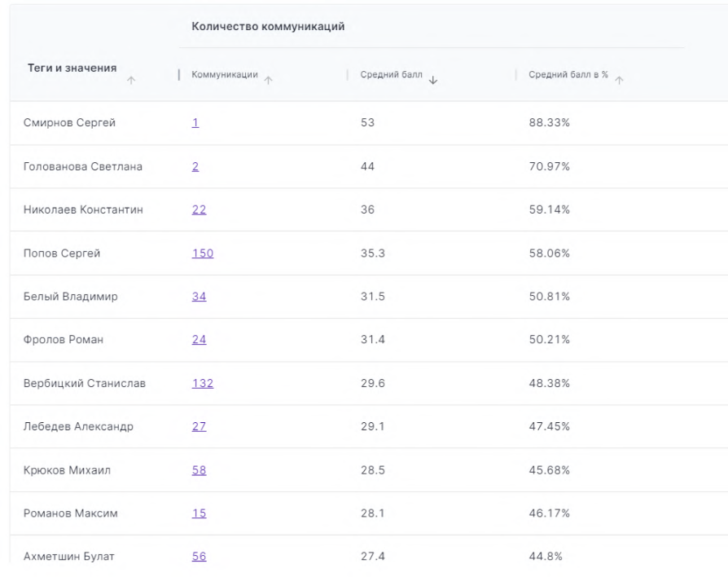
Task: Follow the 34 link for Белый Владимир
Action: point(199,297)
